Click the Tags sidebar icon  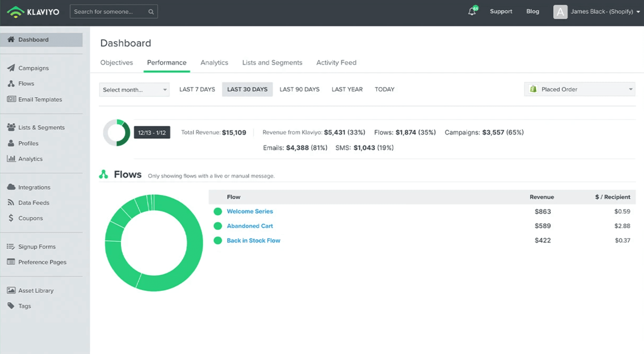click(11, 306)
